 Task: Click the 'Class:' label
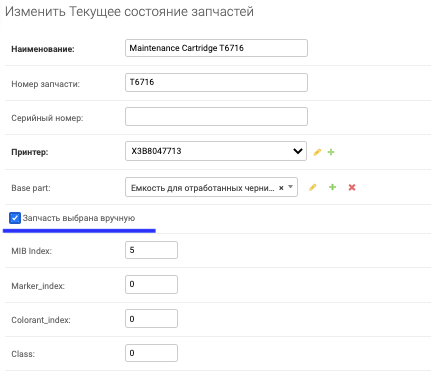click(23, 354)
